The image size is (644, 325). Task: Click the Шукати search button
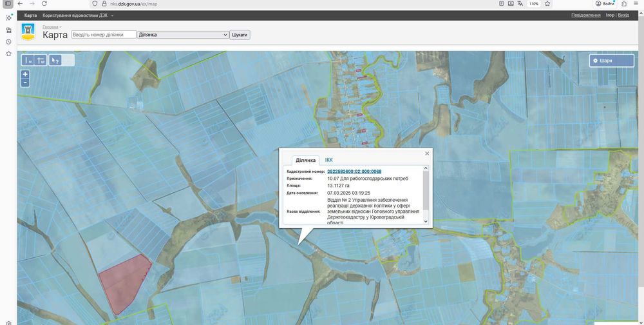[x=240, y=35]
